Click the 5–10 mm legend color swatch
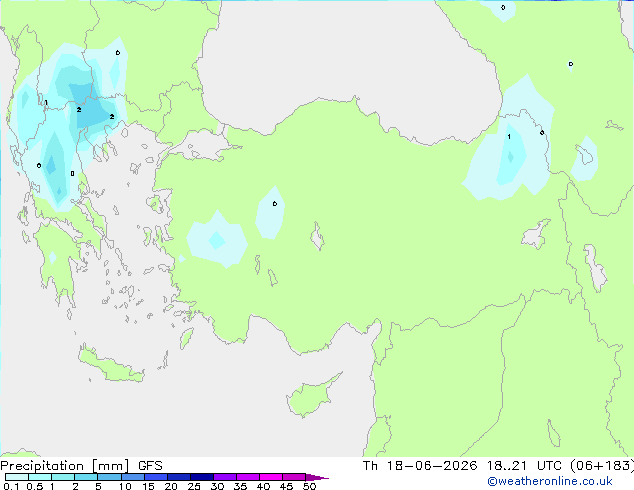 [x=109, y=477]
